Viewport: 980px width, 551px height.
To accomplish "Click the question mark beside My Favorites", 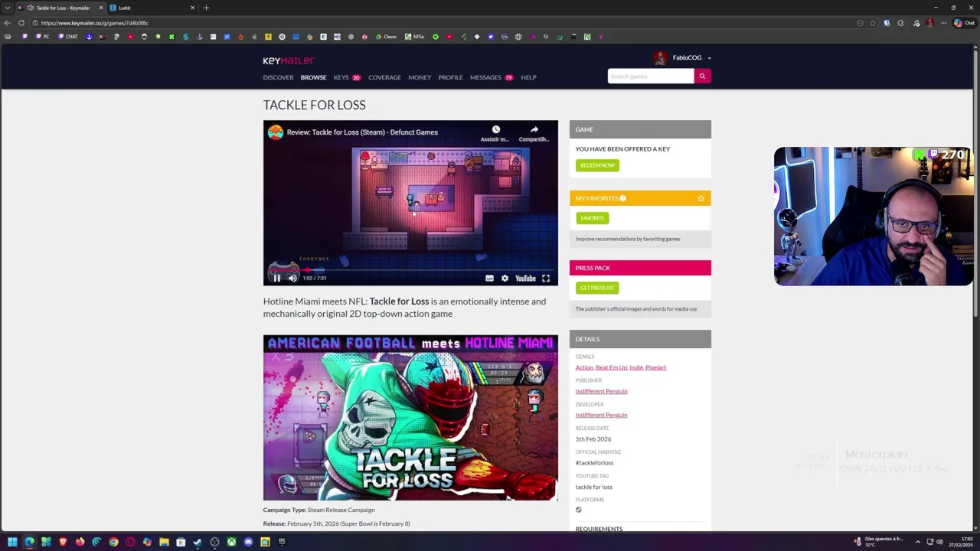I will click(x=622, y=198).
